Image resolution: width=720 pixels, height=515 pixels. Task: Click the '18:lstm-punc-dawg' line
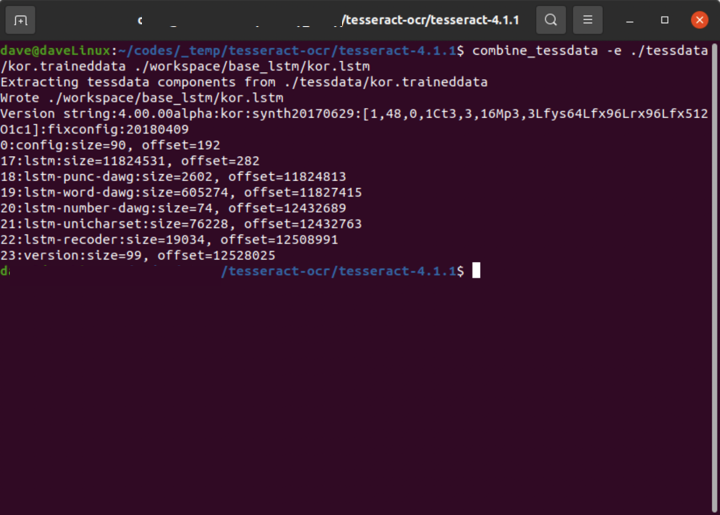click(x=173, y=176)
